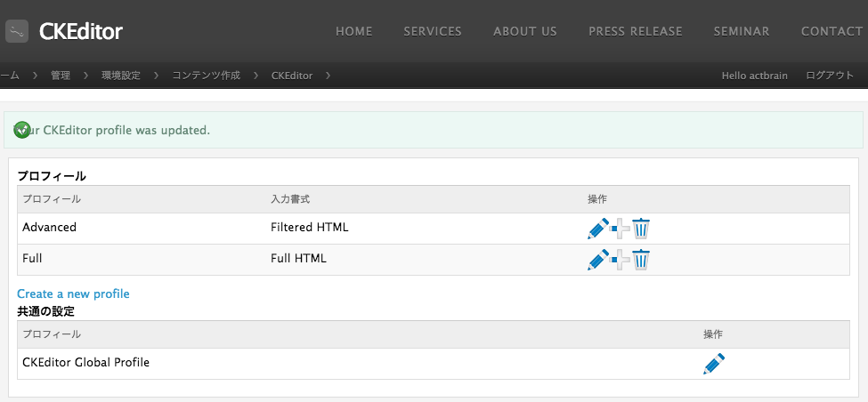
Task: Go to the SERVICES menu item
Action: [433, 31]
